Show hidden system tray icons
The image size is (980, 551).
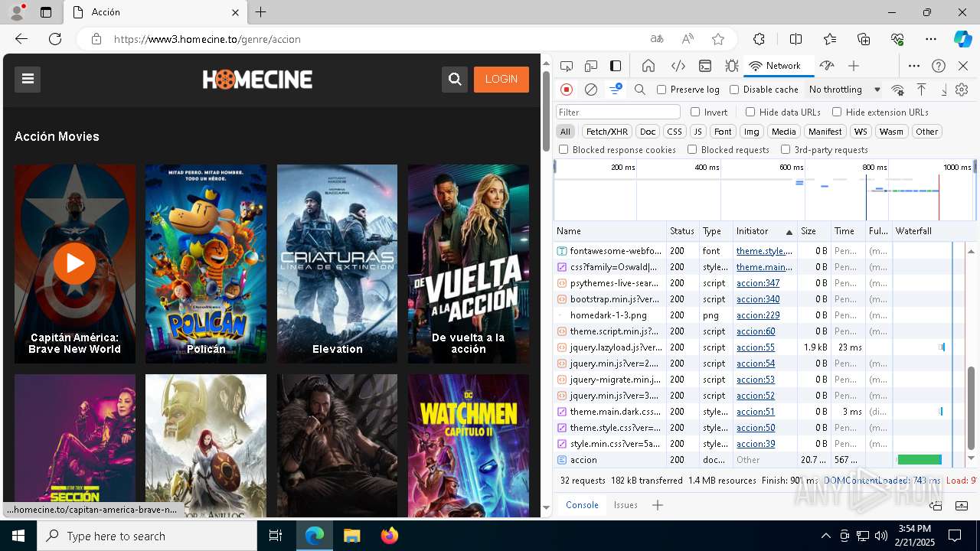[x=825, y=536]
